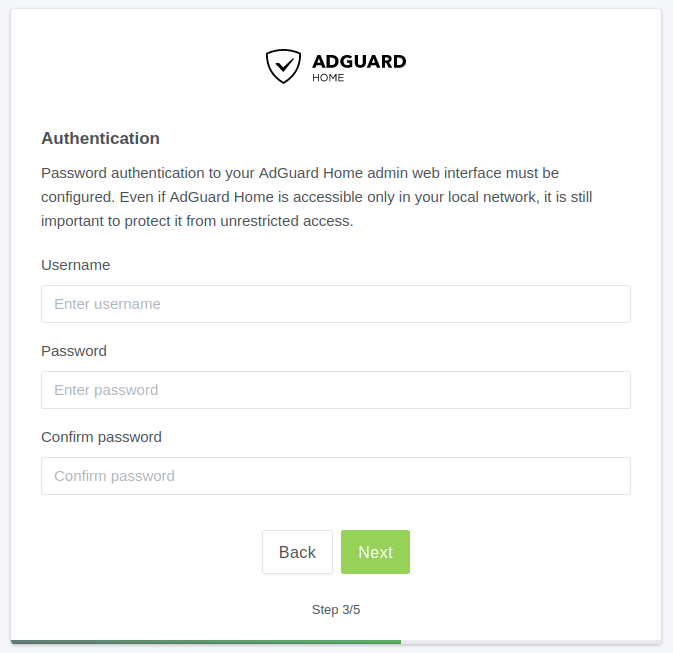Image resolution: width=673 pixels, height=653 pixels.
Task: Click the Username label
Action: (76, 265)
